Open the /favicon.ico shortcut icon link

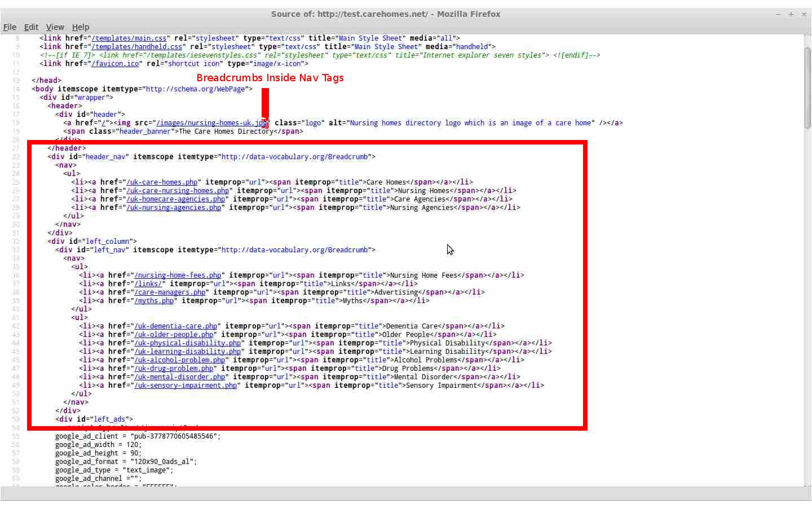pyautogui.click(x=114, y=63)
